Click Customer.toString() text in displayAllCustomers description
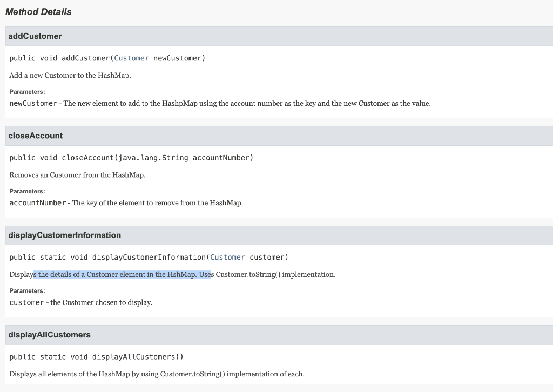Viewport: 553px width, 392px height. pos(192,374)
